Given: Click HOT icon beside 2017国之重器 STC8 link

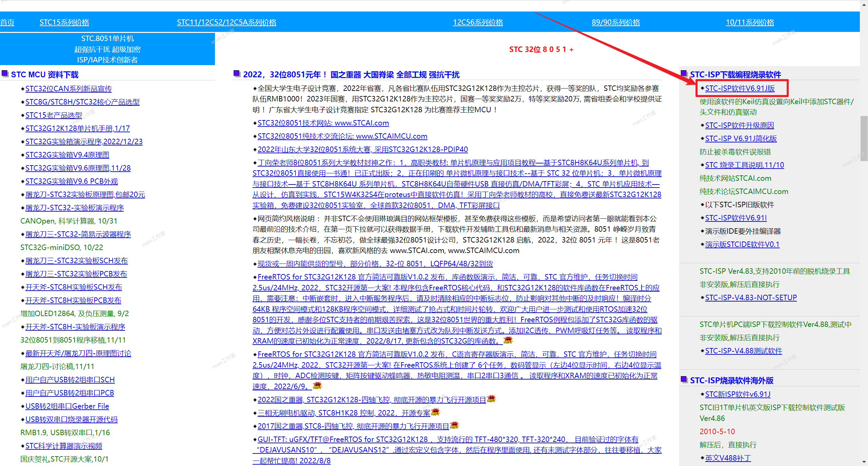Looking at the screenshot, I should tap(454, 425).
